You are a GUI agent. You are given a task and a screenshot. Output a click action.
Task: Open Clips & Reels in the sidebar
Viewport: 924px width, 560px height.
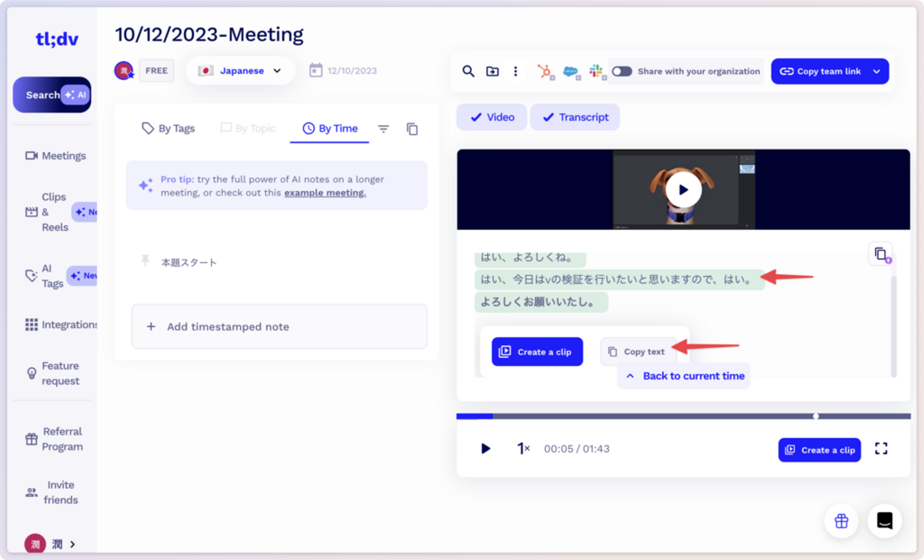[x=54, y=212]
